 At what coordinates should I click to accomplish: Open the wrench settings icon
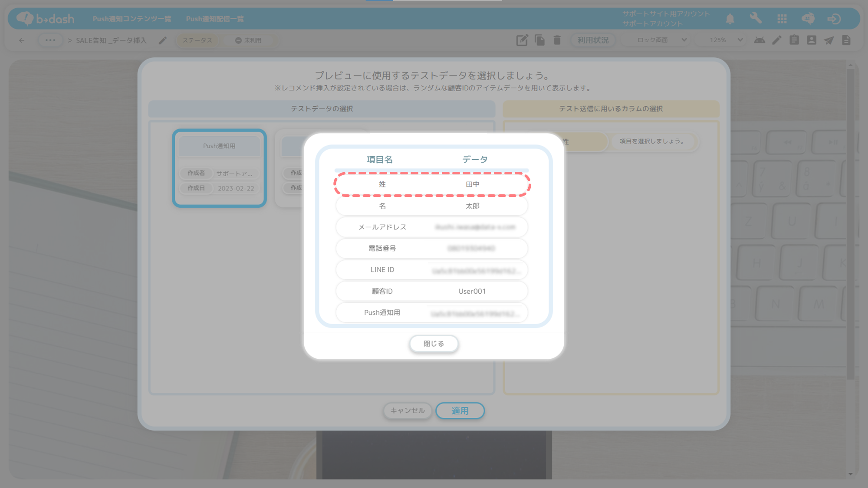756,19
